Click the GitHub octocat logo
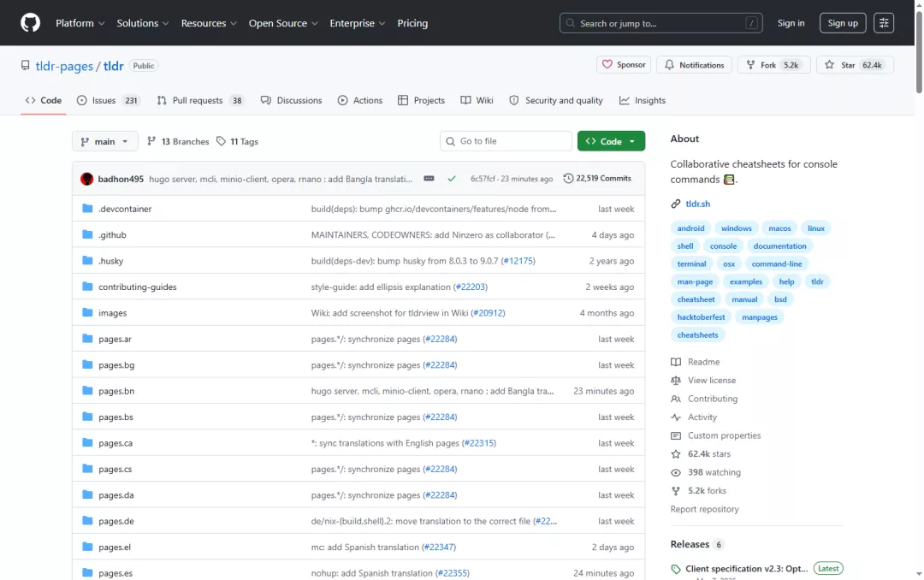The width and height of the screenshot is (924, 580). pyautogui.click(x=30, y=23)
